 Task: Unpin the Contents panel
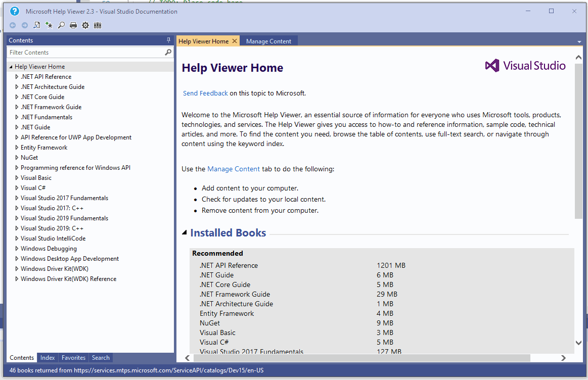click(168, 40)
